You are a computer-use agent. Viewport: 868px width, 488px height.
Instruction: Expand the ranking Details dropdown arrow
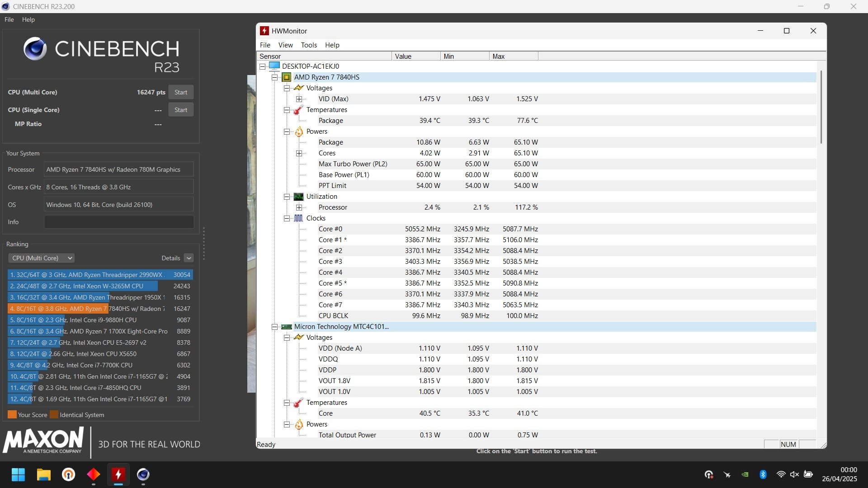189,258
